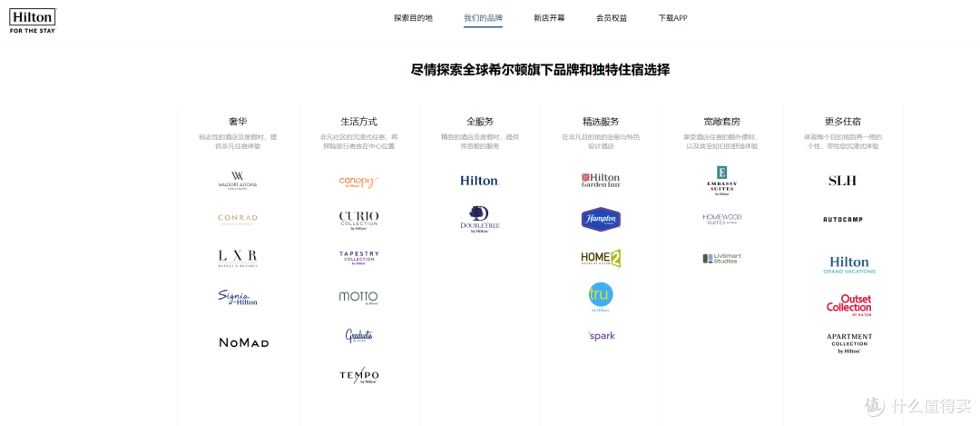Open the LXR Hotels & Resorts logo
This screenshot has width=980, height=426.
(x=238, y=258)
